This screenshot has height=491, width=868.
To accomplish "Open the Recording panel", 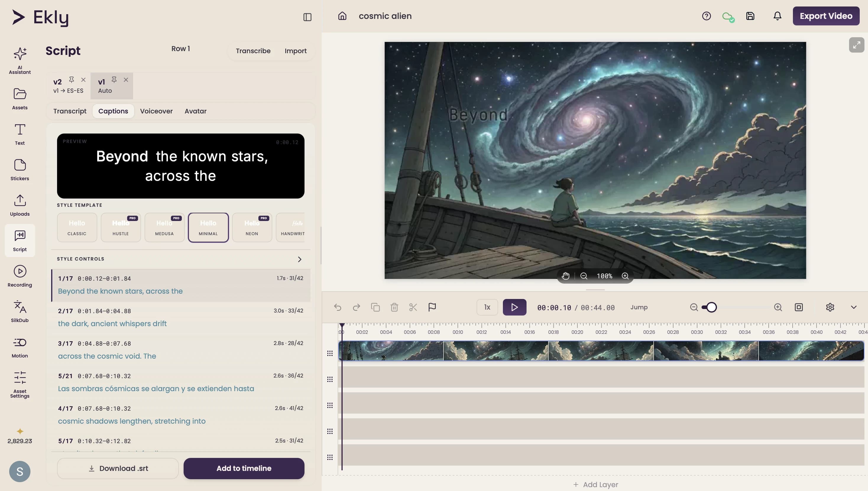I will click(x=20, y=276).
